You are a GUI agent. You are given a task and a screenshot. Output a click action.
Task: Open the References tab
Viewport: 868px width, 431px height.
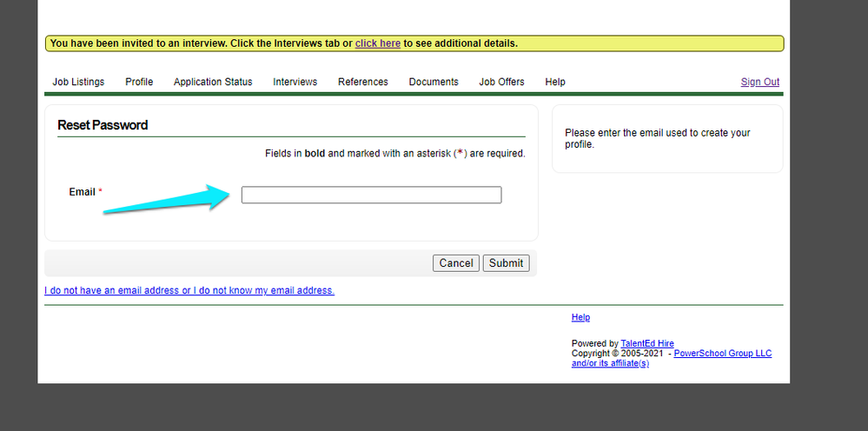(x=363, y=82)
